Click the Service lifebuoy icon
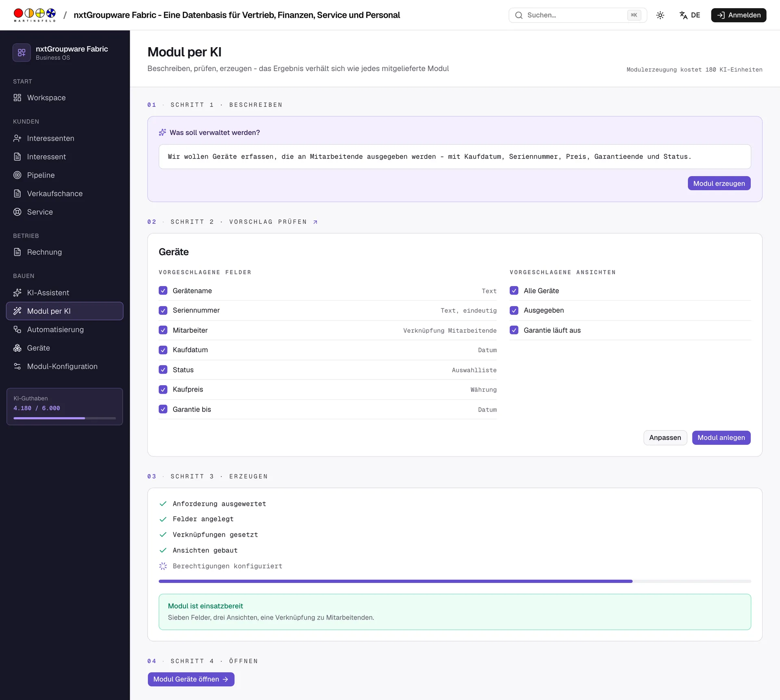Image resolution: width=780 pixels, height=700 pixels. point(17,212)
